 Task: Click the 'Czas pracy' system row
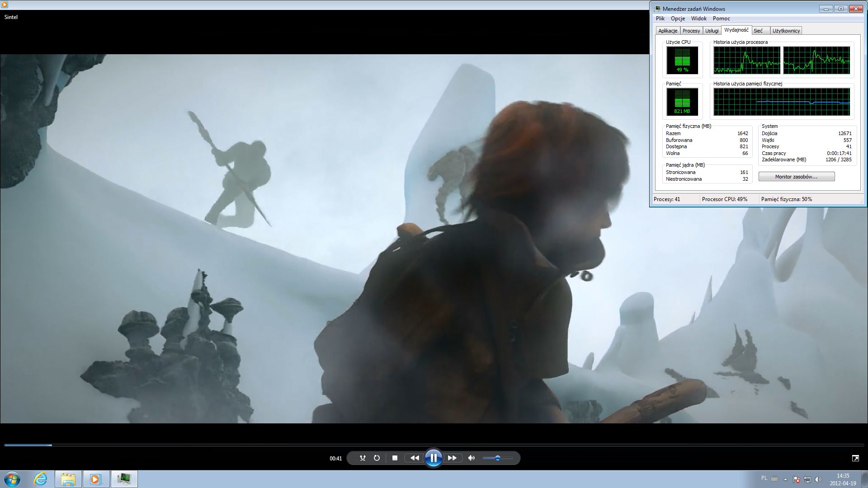click(x=807, y=153)
